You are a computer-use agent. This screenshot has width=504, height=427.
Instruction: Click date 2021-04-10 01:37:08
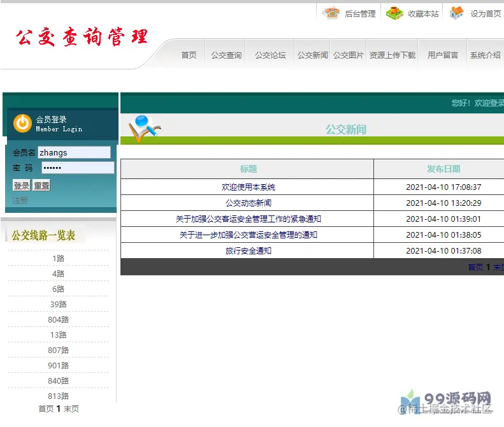coord(443,251)
